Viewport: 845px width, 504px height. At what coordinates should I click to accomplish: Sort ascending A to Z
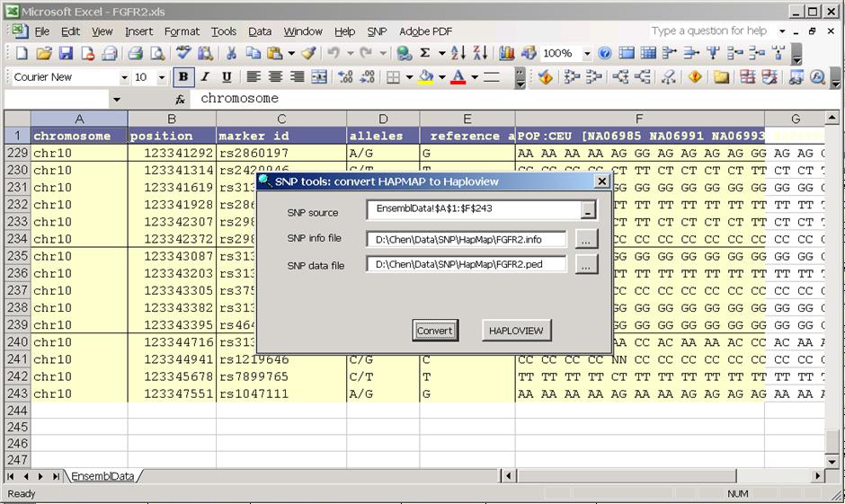coord(458,53)
